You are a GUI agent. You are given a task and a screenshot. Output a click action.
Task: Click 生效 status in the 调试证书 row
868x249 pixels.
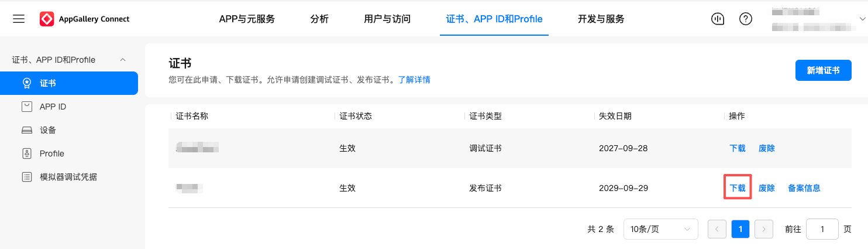pyautogui.click(x=347, y=148)
